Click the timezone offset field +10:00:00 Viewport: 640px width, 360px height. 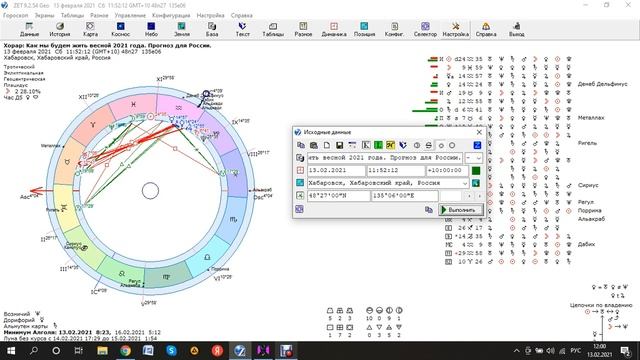(x=447, y=170)
